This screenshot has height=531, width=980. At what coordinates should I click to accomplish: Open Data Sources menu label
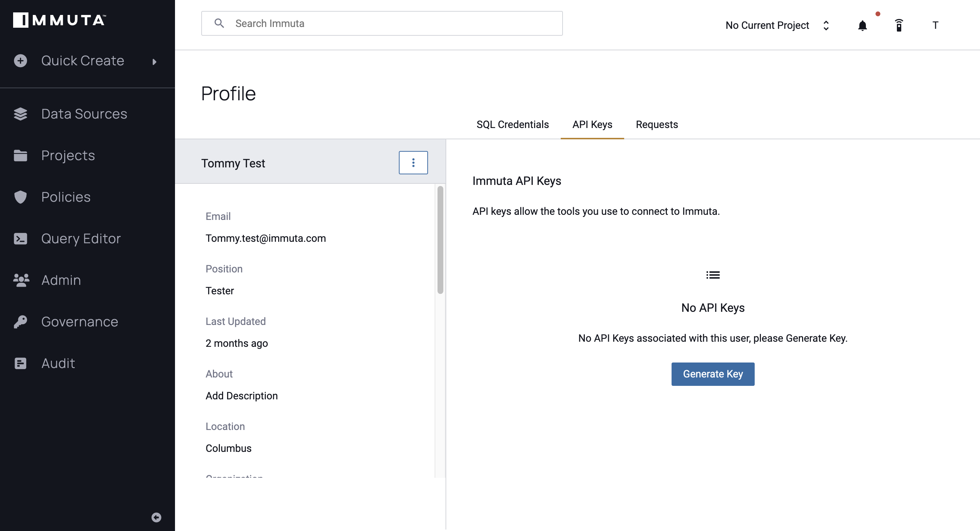(x=84, y=114)
